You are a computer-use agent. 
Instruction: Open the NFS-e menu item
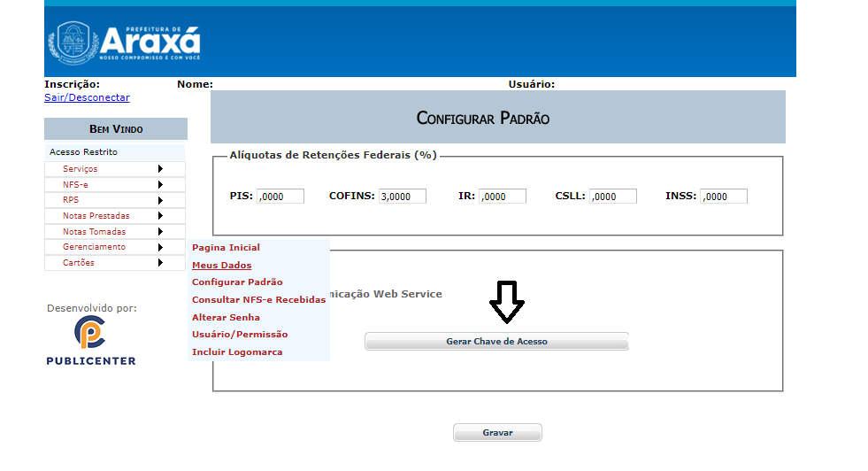pyautogui.click(x=115, y=184)
